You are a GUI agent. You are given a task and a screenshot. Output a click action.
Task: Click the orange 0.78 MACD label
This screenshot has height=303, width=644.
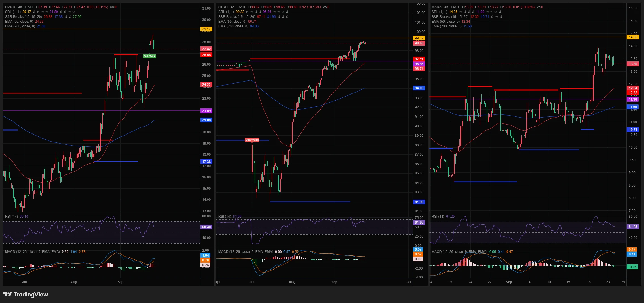(206, 260)
